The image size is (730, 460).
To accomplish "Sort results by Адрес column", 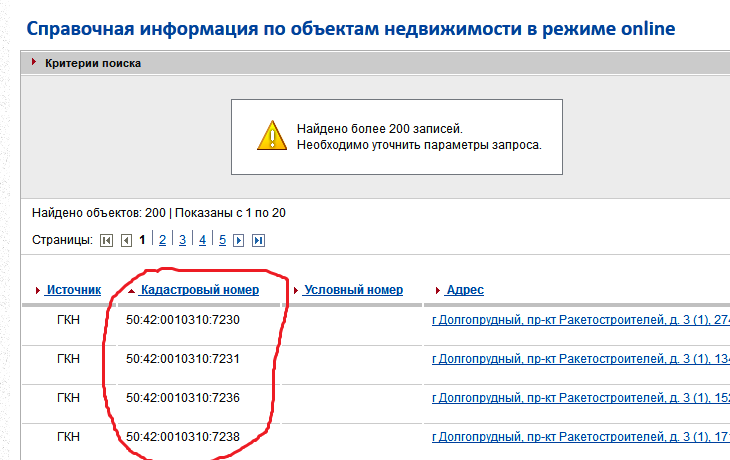I will point(465,290).
